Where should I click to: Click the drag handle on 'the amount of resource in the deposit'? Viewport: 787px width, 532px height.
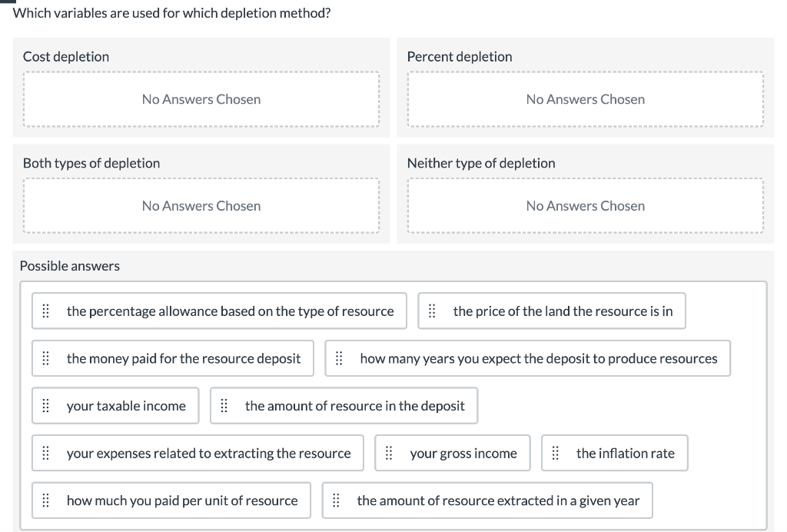(224, 405)
